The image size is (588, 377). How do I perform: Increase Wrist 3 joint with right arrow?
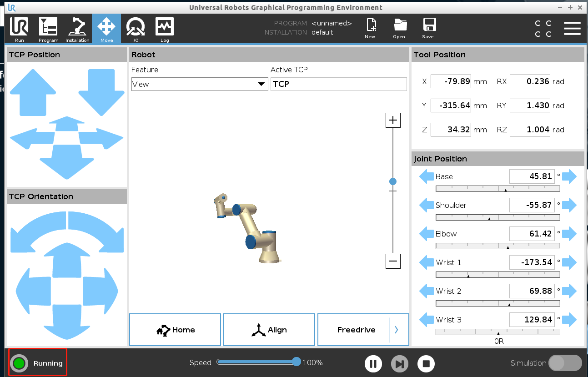pyautogui.click(x=569, y=320)
